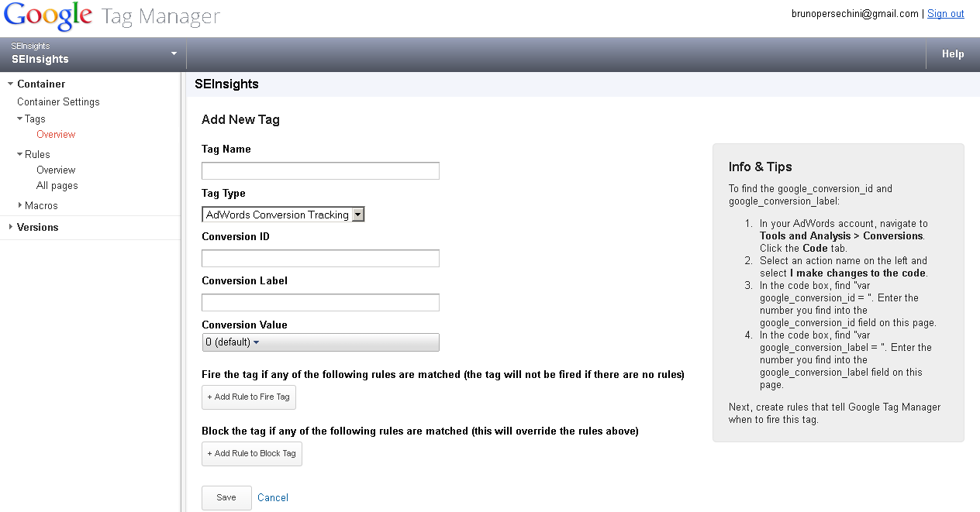Open Container Settings from the sidebar
This screenshot has width=980, height=512.
pos(57,101)
